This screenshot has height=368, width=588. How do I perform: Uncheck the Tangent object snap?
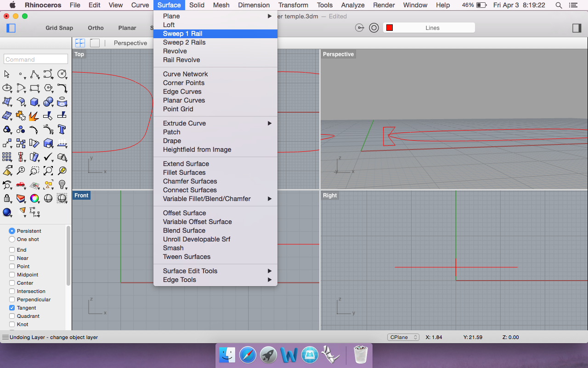[x=12, y=308]
